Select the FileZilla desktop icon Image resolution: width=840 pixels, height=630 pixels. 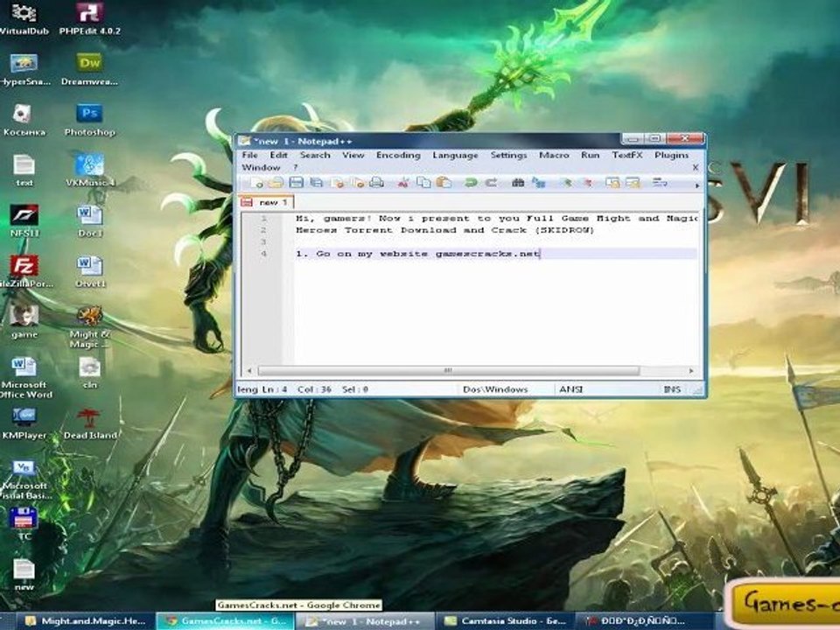[x=24, y=271]
